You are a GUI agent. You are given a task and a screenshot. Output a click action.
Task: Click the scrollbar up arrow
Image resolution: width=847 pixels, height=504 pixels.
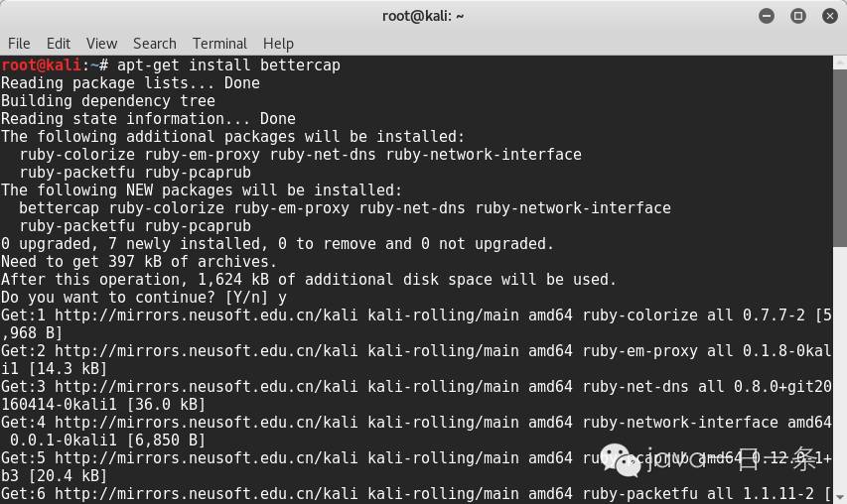pyautogui.click(x=840, y=63)
